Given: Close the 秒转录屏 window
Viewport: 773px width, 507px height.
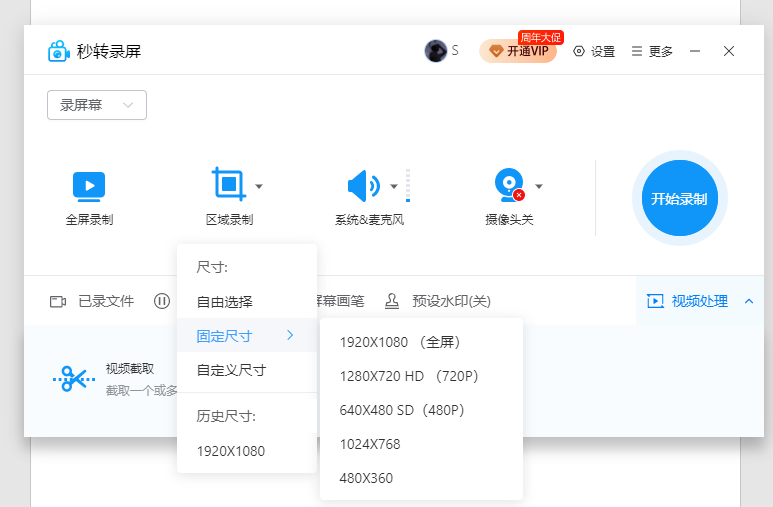Looking at the screenshot, I should click(x=729, y=51).
